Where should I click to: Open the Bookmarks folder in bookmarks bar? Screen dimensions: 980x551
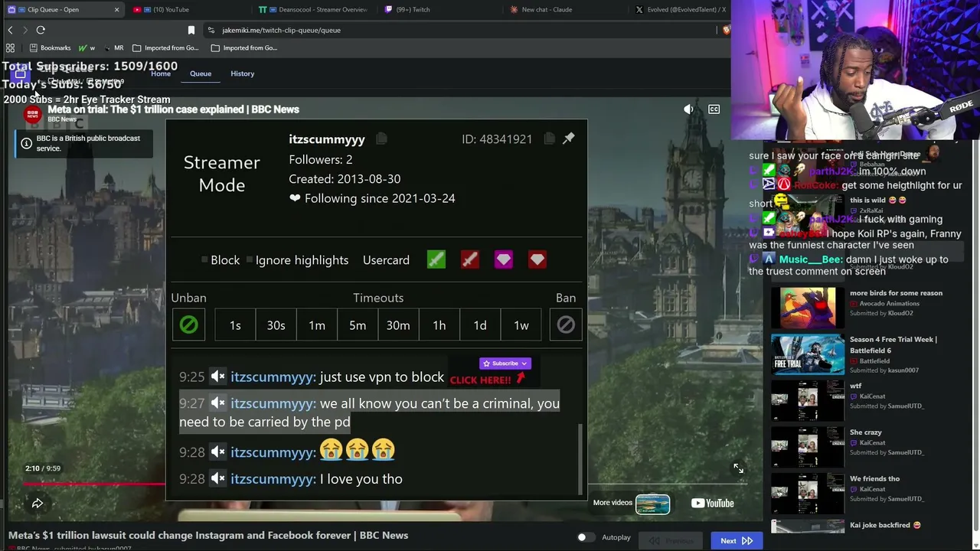(50, 47)
